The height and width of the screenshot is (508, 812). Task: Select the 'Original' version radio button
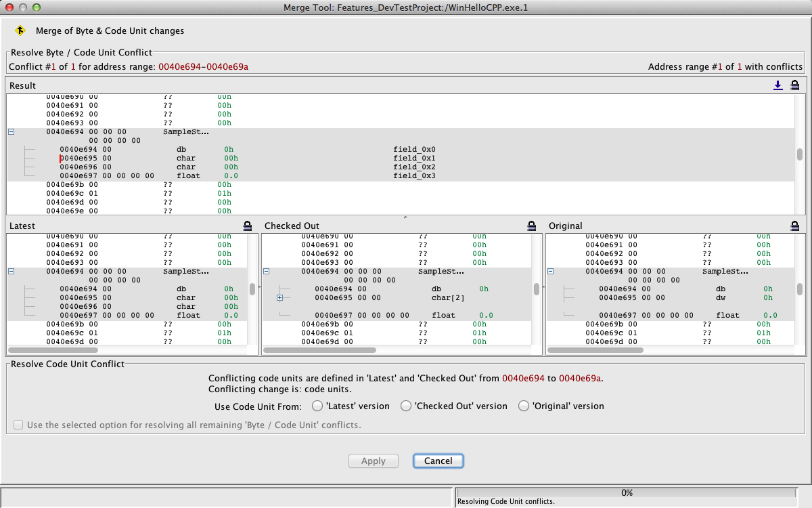tap(523, 406)
